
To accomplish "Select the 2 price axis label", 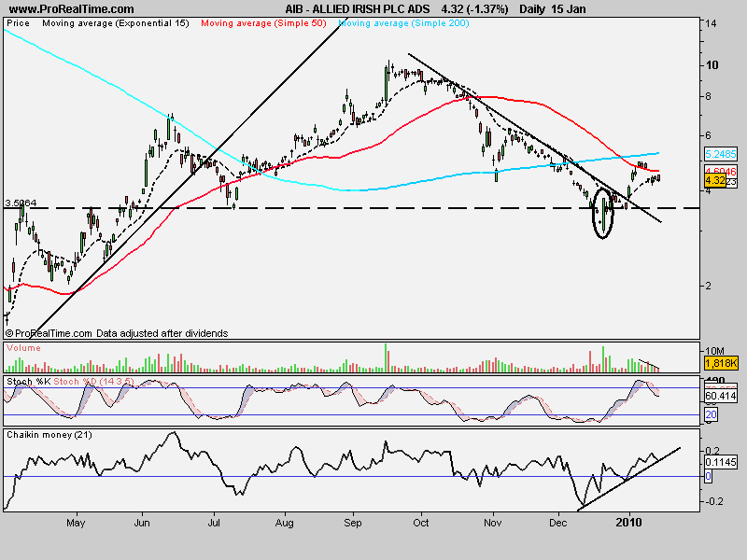I will coord(709,287).
